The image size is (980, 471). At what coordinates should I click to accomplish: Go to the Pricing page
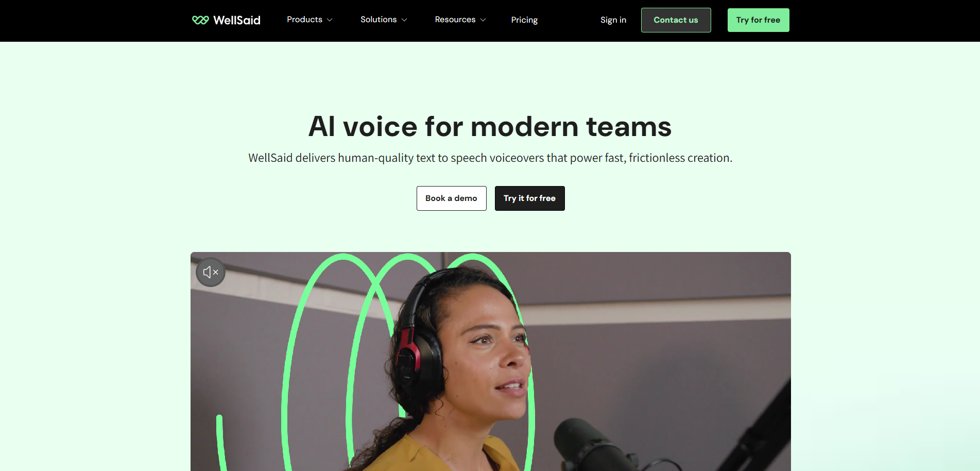point(524,20)
